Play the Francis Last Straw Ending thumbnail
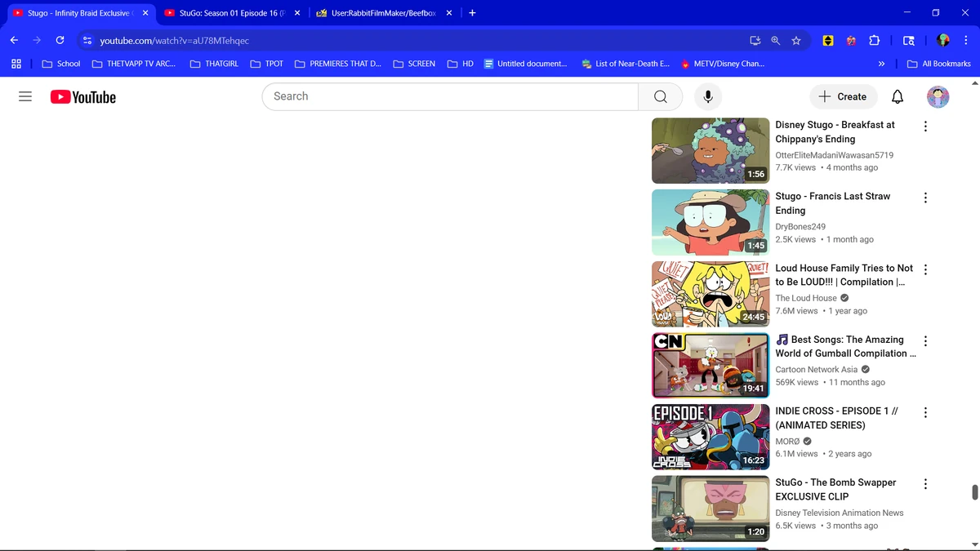Viewport: 980px width, 551px height. tap(710, 222)
